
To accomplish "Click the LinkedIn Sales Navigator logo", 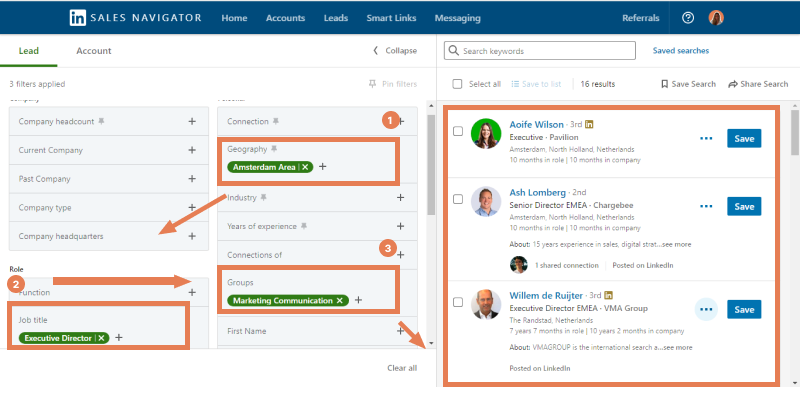I will [x=135, y=18].
